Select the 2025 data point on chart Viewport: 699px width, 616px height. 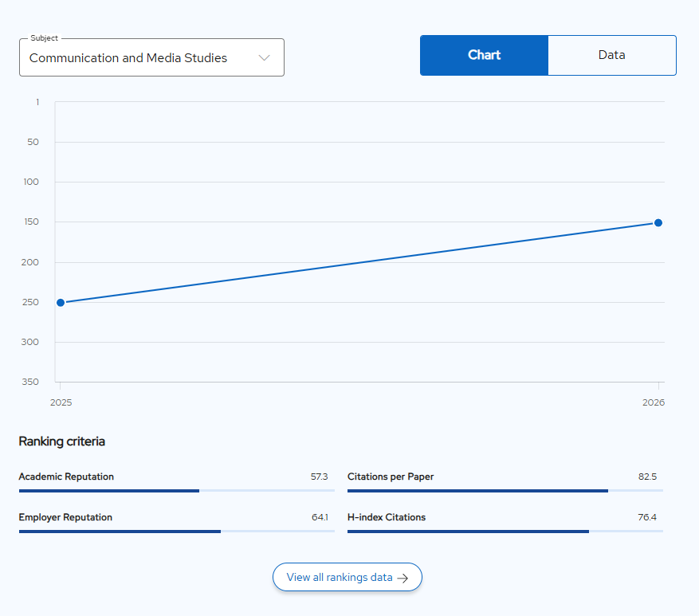61,303
